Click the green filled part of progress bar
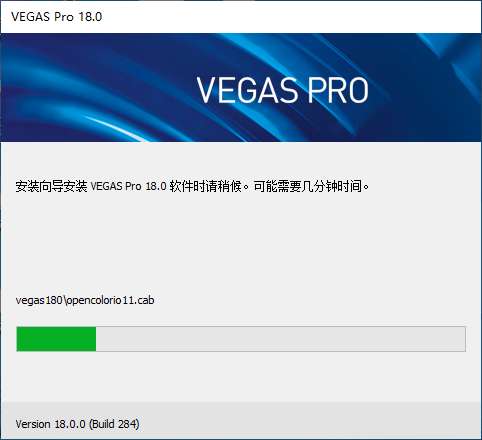Viewport: 482px width, 440px height. point(56,339)
